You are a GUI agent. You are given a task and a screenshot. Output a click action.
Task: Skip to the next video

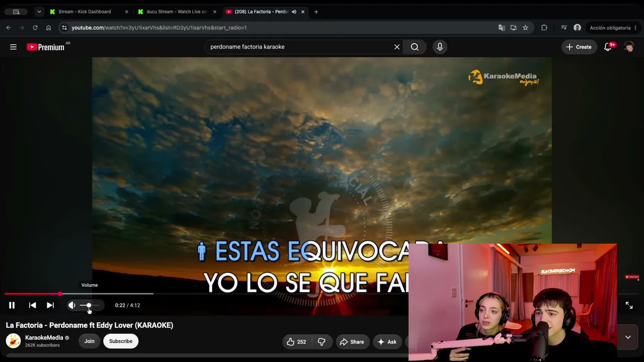point(50,305)
